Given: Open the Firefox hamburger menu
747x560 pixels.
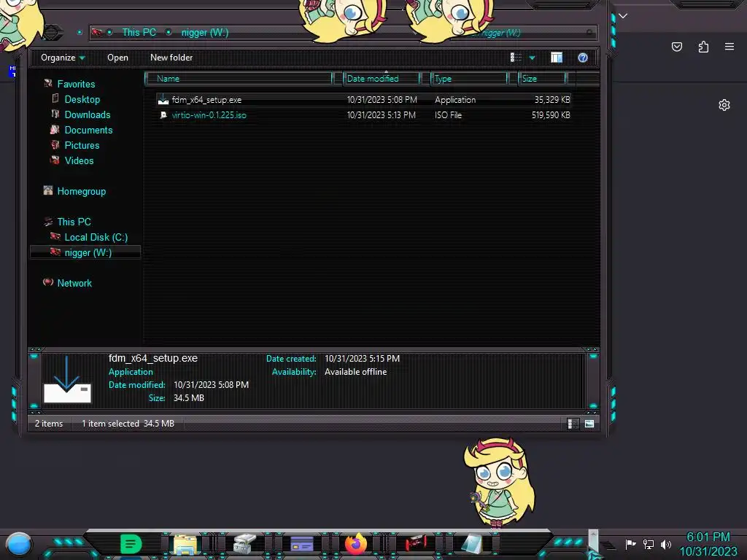Looking at the screenshot, I should 729,47.
